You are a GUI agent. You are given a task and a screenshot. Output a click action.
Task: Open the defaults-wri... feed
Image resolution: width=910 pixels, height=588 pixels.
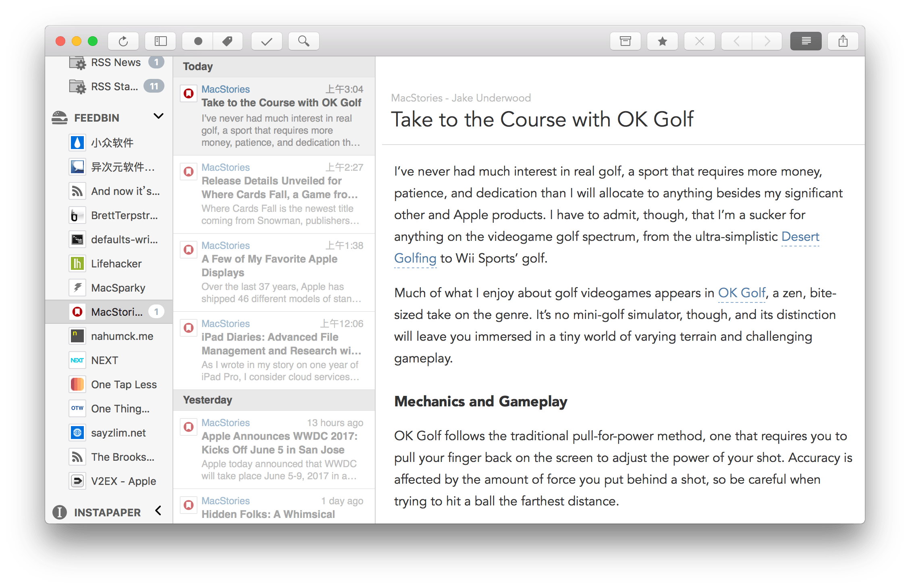(109, 239)
